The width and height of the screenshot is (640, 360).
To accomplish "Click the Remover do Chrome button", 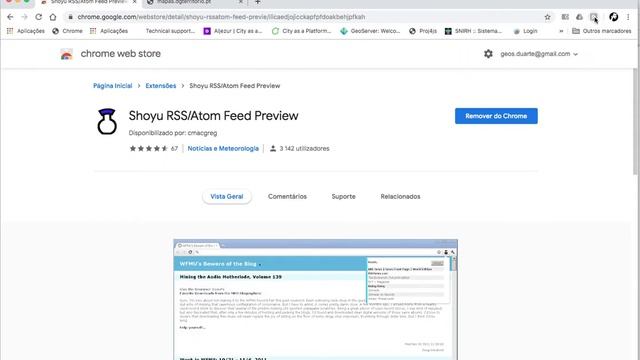I will [x=496, y=116].
